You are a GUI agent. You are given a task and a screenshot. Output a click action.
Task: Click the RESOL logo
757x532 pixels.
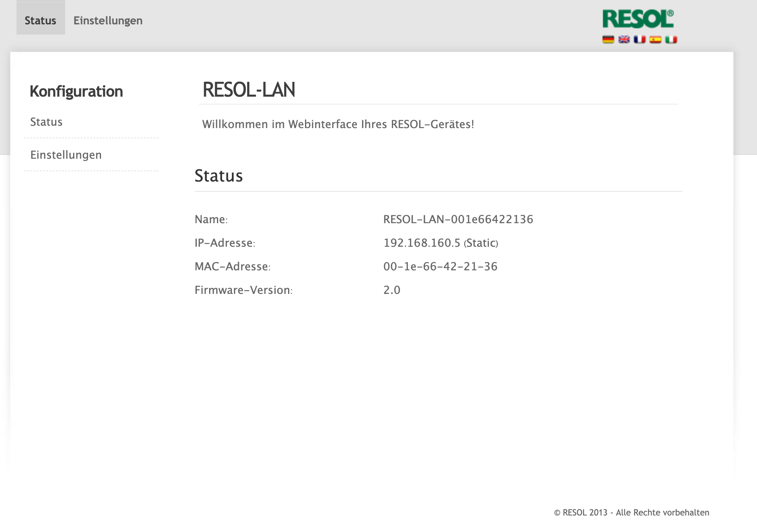[638, 19]
